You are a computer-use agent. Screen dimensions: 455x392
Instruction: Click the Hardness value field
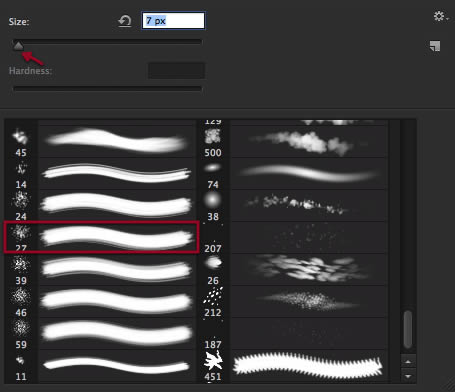(x=176, y=71)
